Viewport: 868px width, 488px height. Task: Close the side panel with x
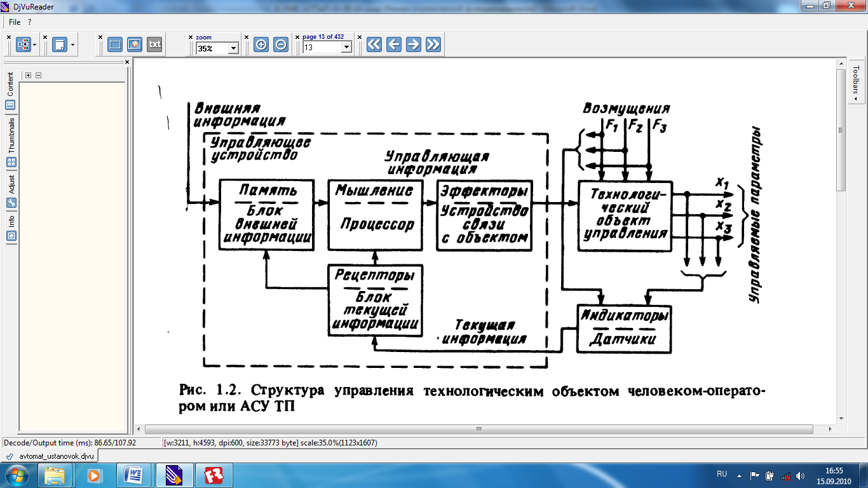point(127,62)
